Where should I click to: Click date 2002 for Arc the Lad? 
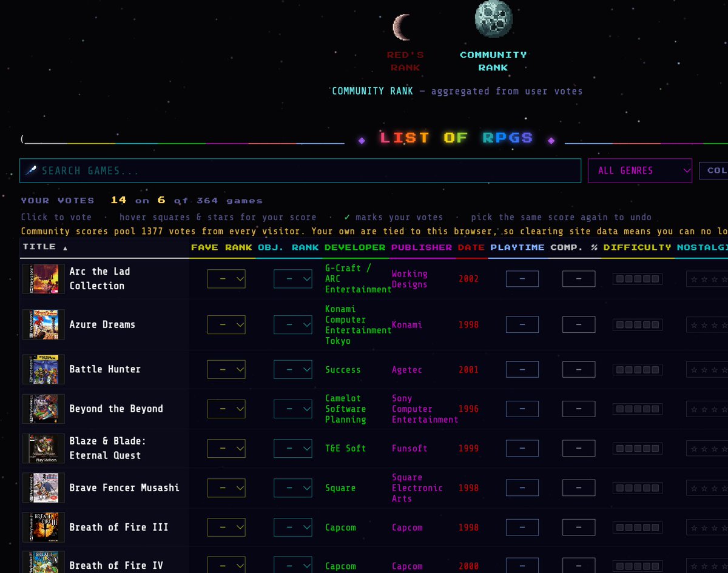(x=468, y=279)
